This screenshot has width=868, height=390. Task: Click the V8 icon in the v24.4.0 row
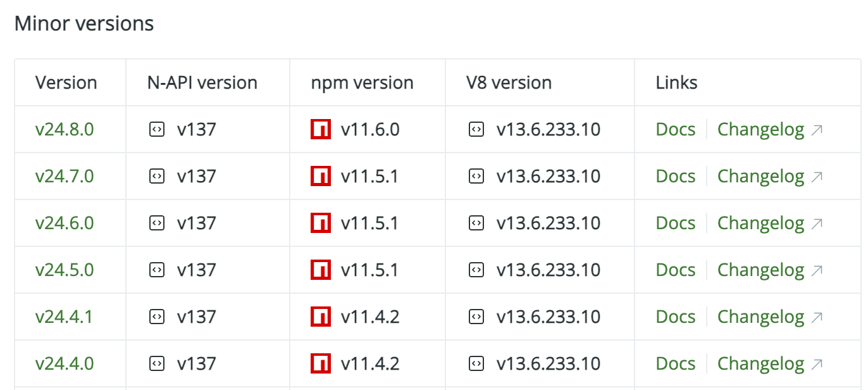click(x=477, y=363)
